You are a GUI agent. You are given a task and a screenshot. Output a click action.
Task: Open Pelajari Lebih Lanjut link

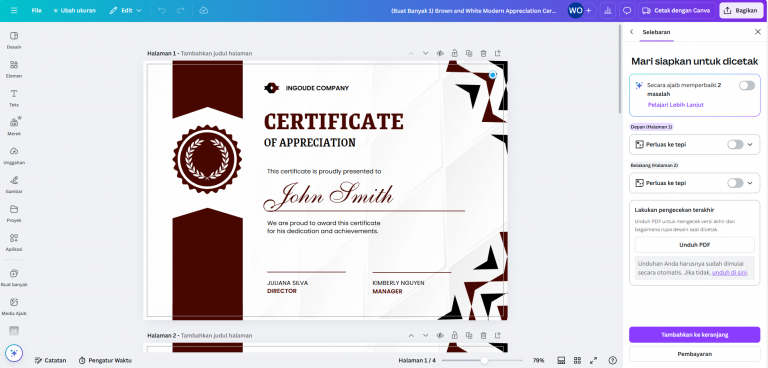pyautogui.click(x=675, y=105)
